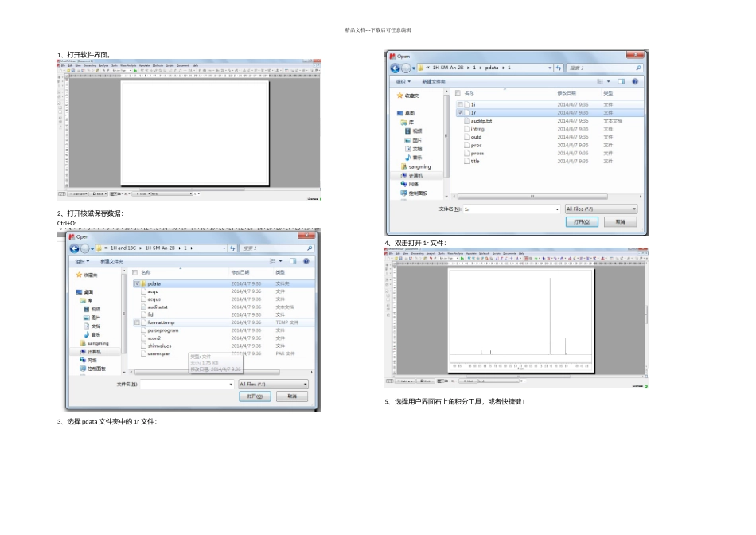Change view mode icon in dialog listing 1r
756x535 pixels.
(x=600, y=81)
